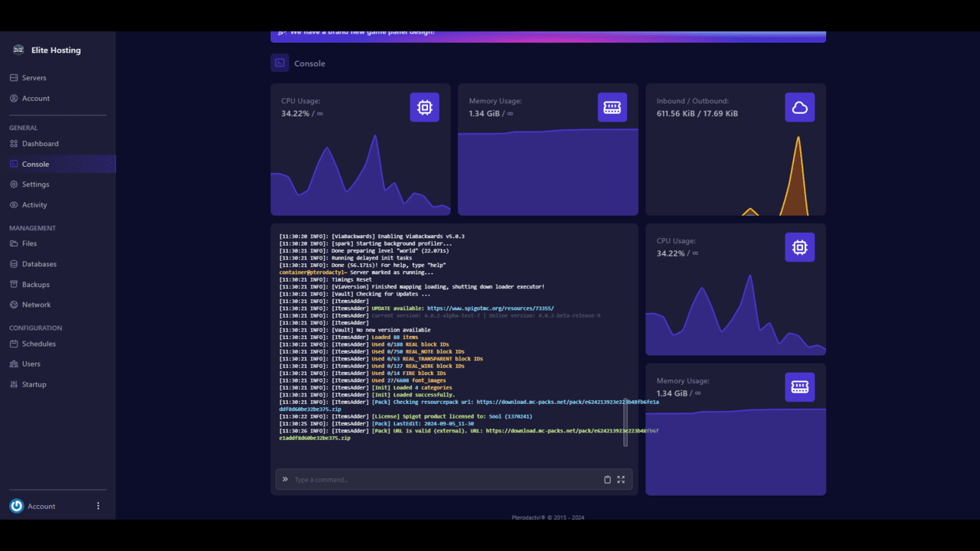Click the console output scrollbar
Viewport: 980px width, 551px height.
coord(626,422)
